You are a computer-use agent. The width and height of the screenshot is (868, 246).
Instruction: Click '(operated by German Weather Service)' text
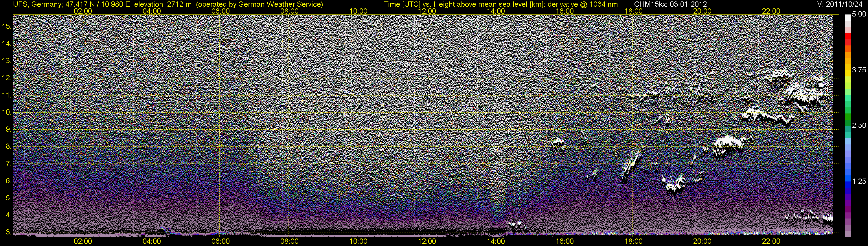pos(260,4)
